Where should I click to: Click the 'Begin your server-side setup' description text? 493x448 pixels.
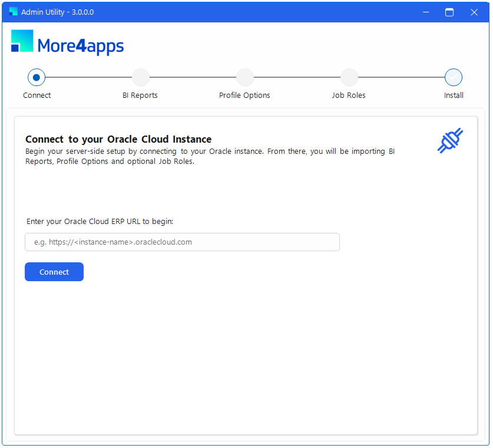(210, 156)
